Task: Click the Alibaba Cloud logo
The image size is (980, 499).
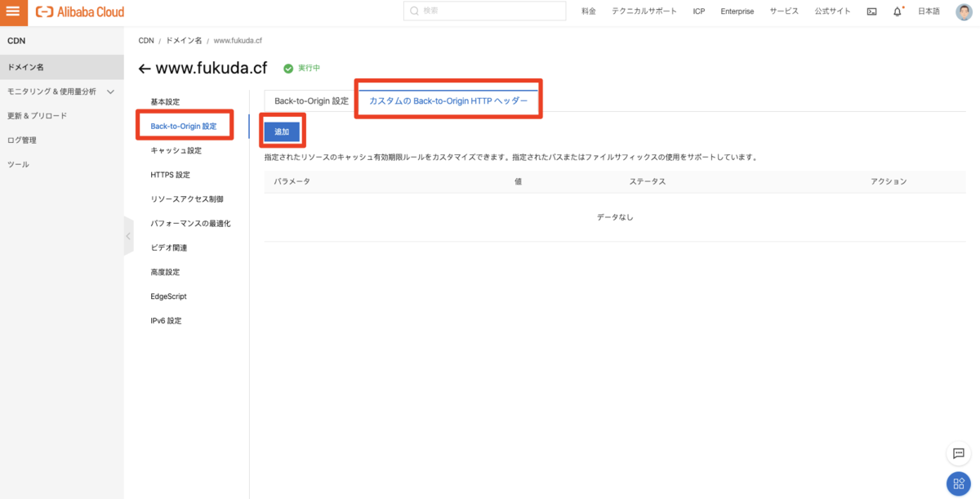Action: 80,11
